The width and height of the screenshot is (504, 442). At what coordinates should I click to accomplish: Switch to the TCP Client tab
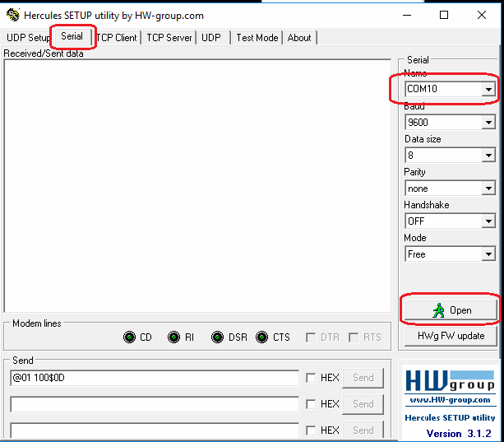coord(117,38)
